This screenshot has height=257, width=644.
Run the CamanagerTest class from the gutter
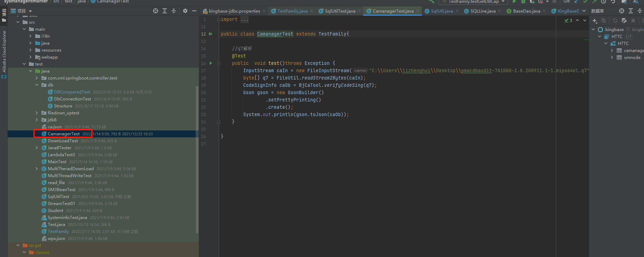(211, 34)
